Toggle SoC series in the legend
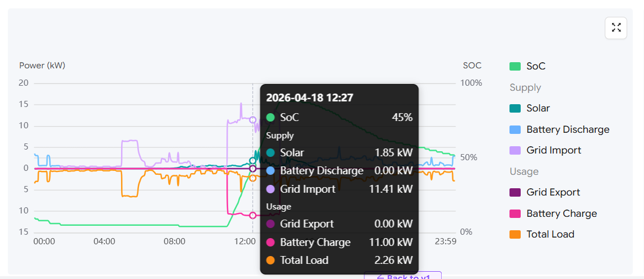644x279 pixels. click(x=535, y=66)
